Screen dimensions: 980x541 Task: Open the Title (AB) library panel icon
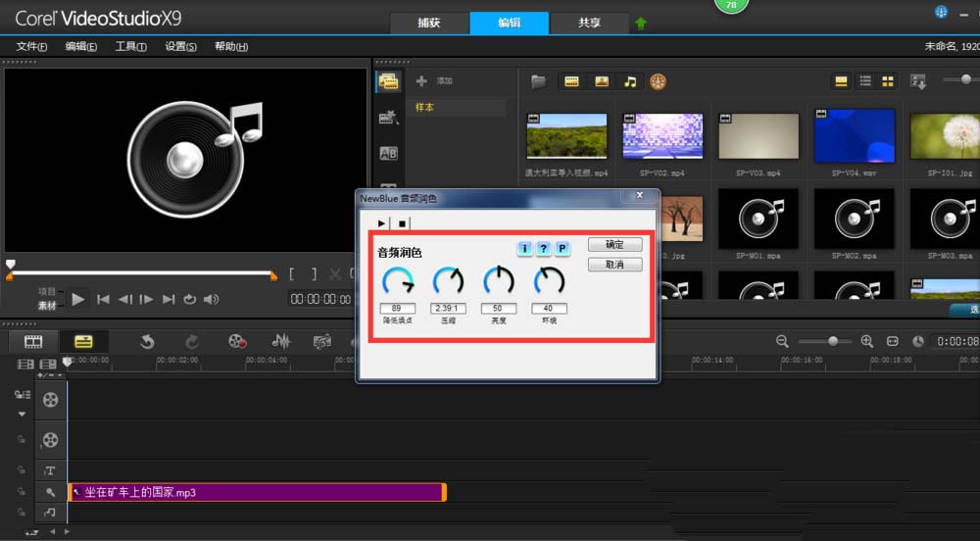[388, 153]
